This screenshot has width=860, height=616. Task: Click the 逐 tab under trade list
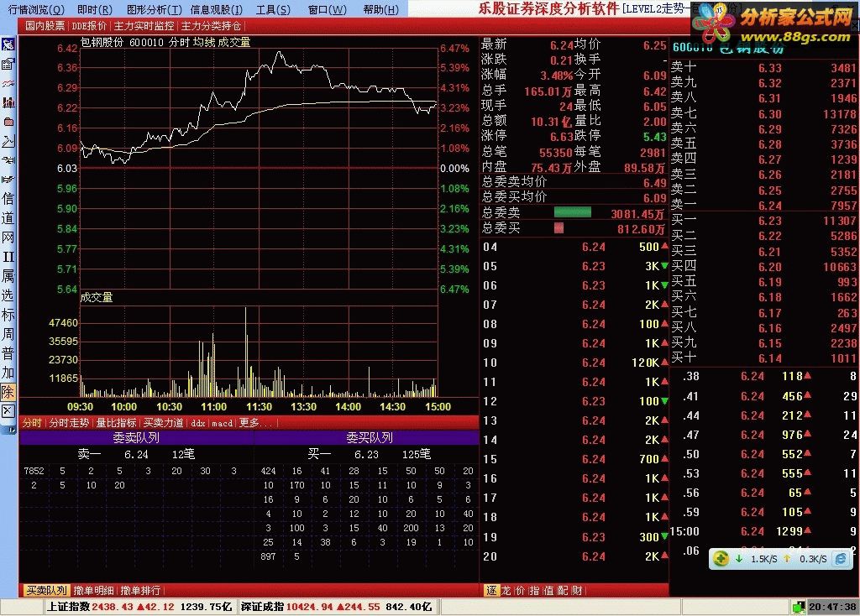(x=491, y=590)
